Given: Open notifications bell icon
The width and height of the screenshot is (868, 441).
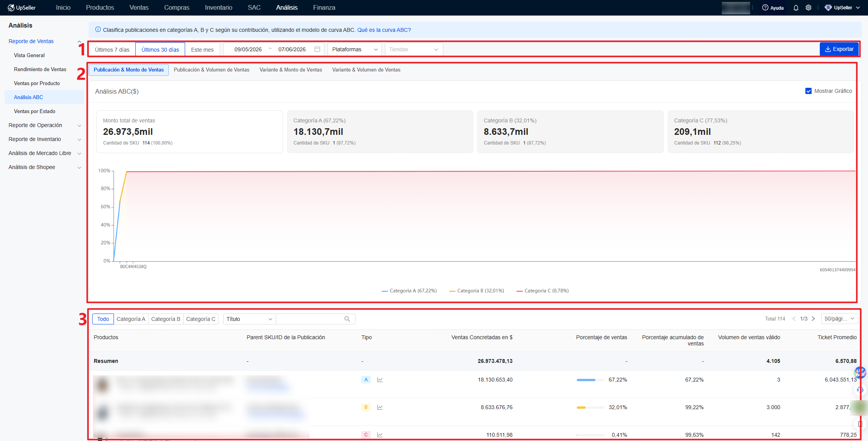Looking at the screenshot, I should (x=796, y=8).
